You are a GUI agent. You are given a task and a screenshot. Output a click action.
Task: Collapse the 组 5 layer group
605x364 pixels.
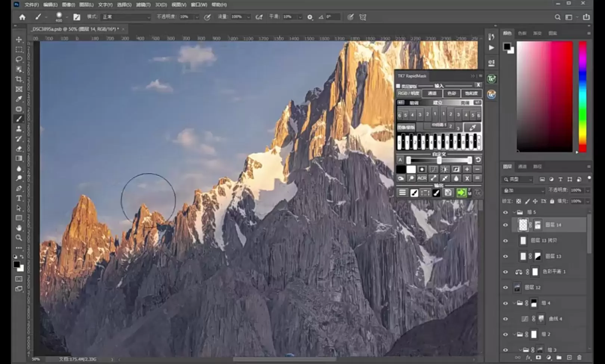[x=514, y=212]
